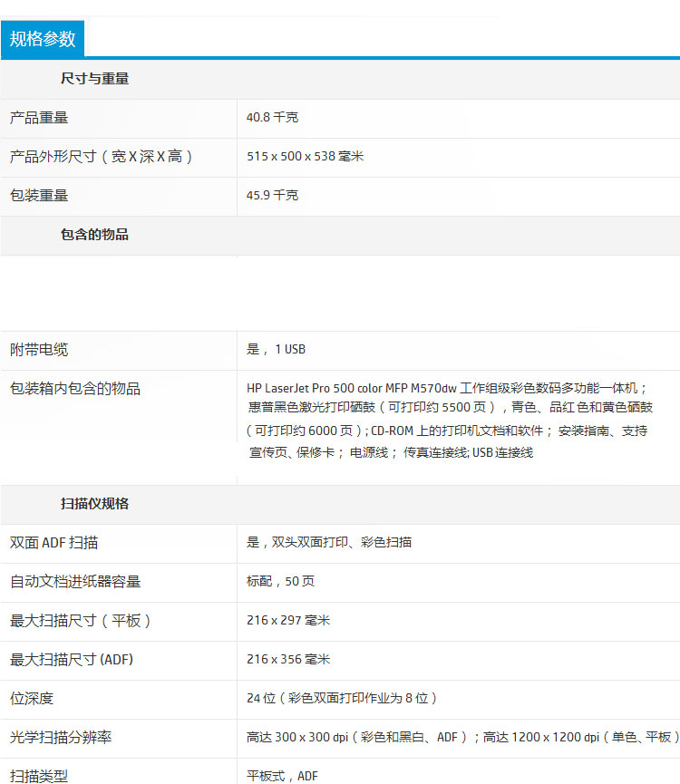Click the line mentioning CD-ROM 上的打印机文档和软件
The height and width of the screenshot is (784, 680).
(447, 431)
